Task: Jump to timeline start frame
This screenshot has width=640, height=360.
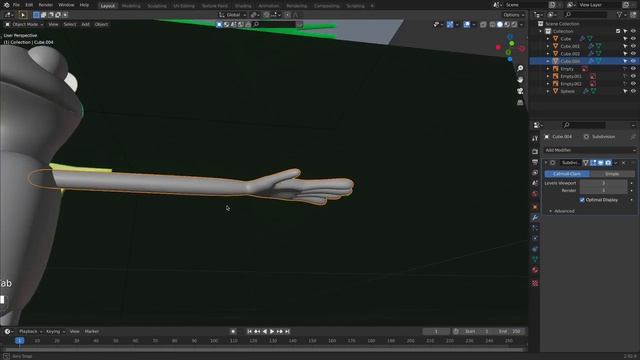Action: (249, 331)
